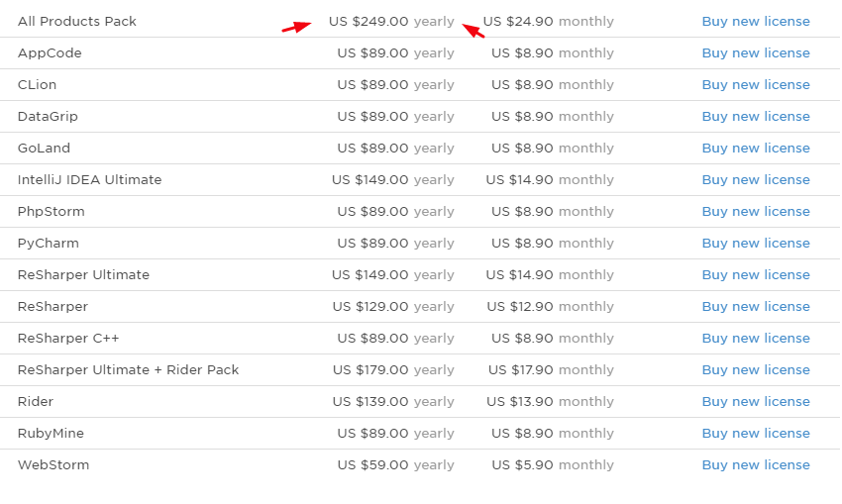Purchase a new PhpStorm license
Image resolution: width=842 pixels, height=504 pixels.
coord(756,212)
